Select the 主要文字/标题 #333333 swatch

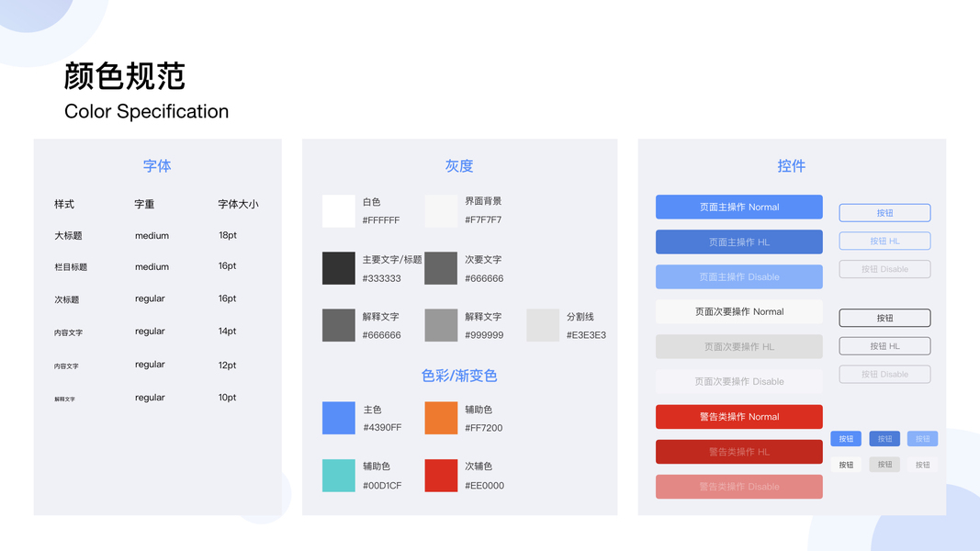pos(339,269)
